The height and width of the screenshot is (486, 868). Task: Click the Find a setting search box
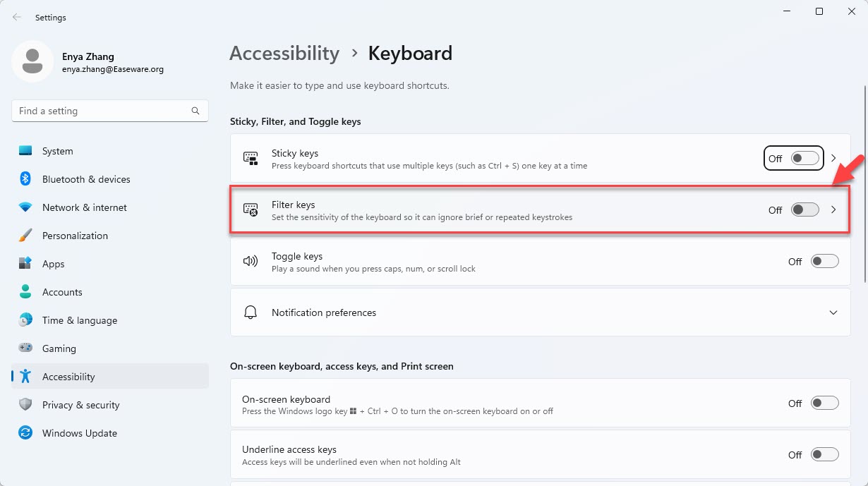tap(109, 111)
